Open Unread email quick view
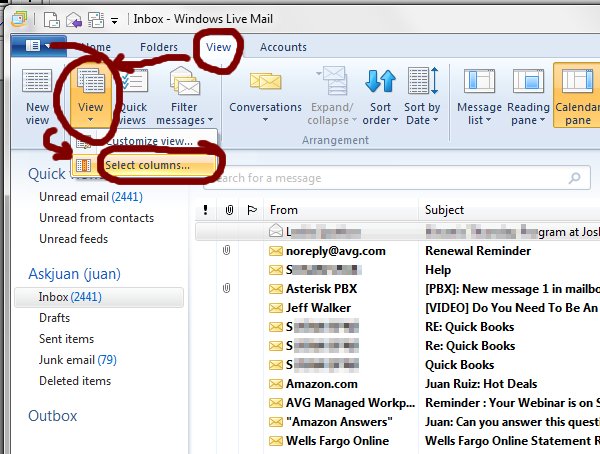Image resolution: width=600 pixels, height=454 pixels. pos(91,197)
